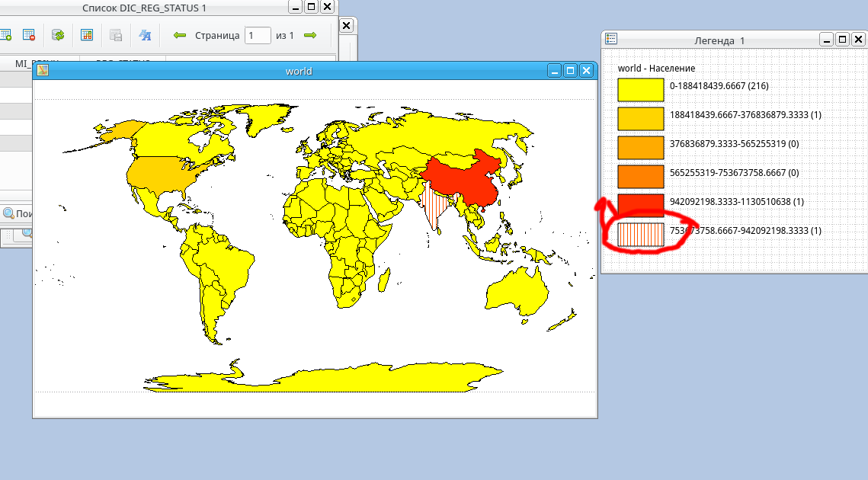Open the colored table columns settings icon
This screenshot has width=868, height=480.
point(87,35)
